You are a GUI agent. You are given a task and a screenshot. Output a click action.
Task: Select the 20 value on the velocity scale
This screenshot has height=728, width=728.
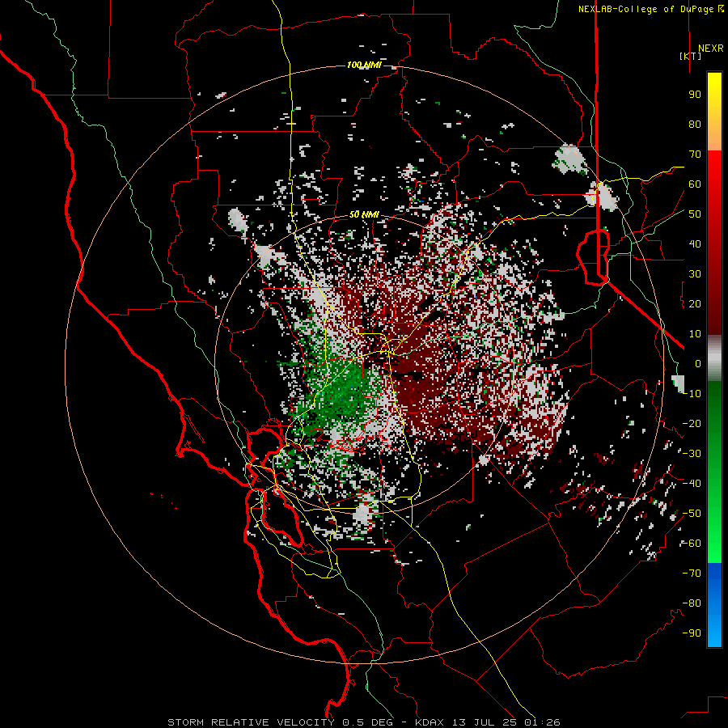pyautogui.click(x=695, y=304)
